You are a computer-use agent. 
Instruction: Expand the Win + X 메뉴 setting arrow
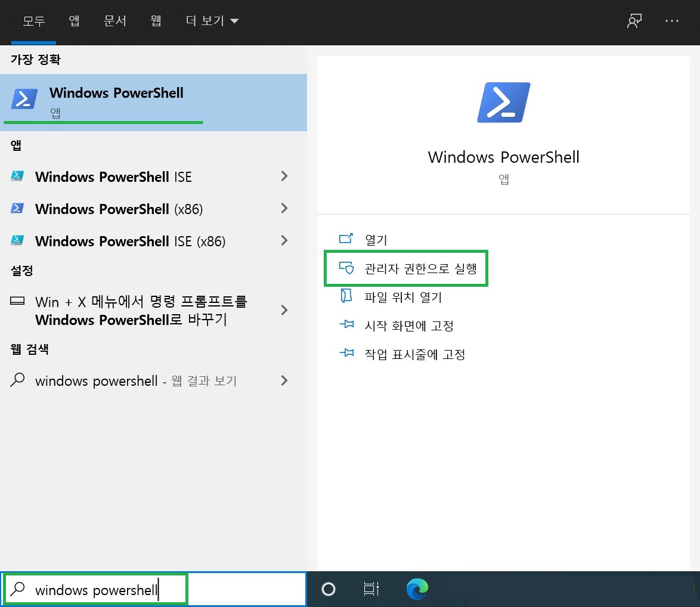pos(284,310)
